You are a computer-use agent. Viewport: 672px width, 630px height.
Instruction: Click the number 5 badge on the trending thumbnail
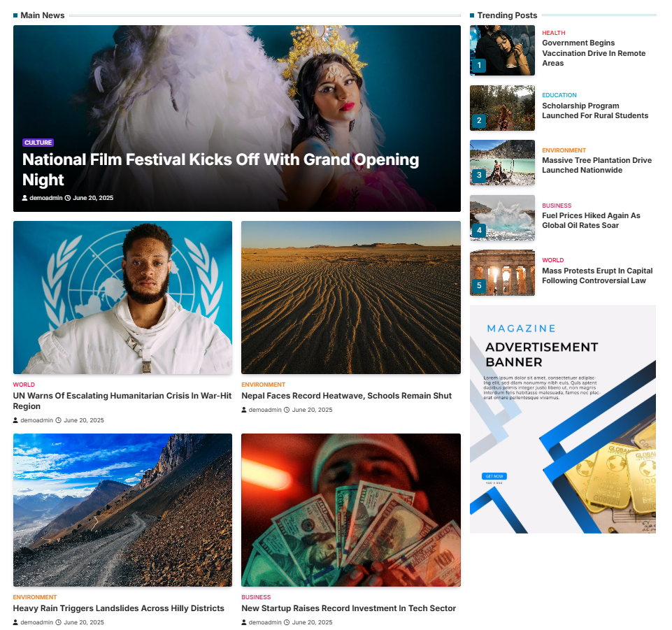[479, 285]
